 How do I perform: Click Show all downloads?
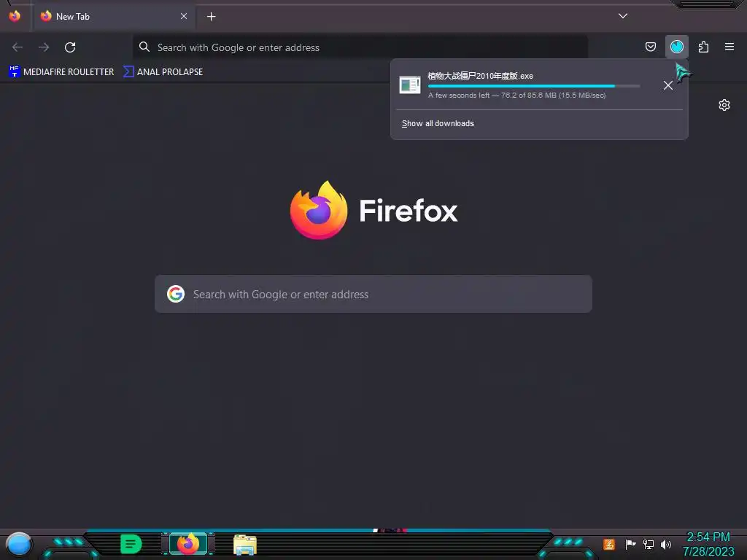click(438, 123)
